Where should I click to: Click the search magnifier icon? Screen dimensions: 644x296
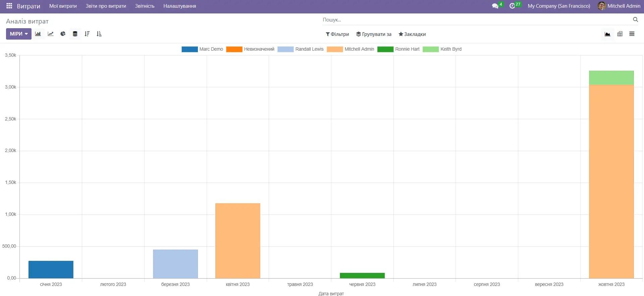(635, 20)
